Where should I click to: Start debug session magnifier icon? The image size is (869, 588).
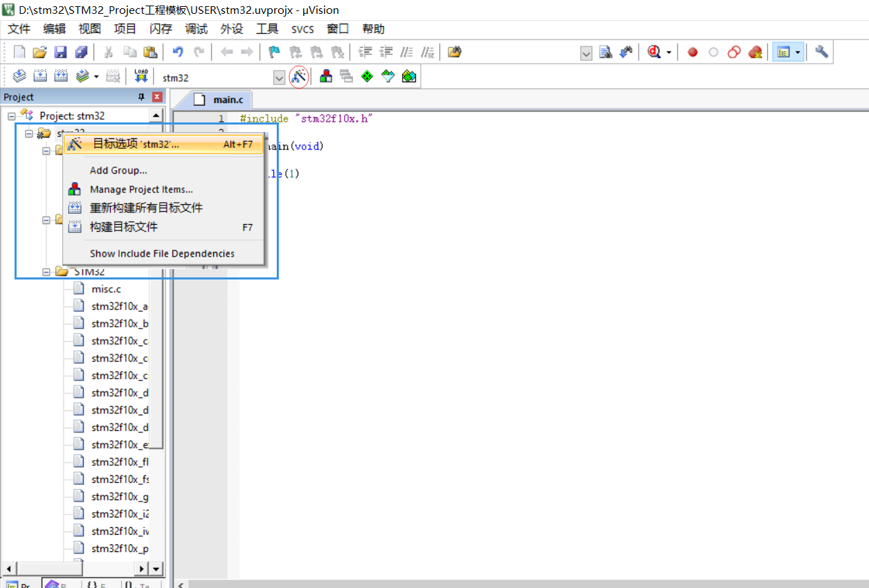click(653, 52)
